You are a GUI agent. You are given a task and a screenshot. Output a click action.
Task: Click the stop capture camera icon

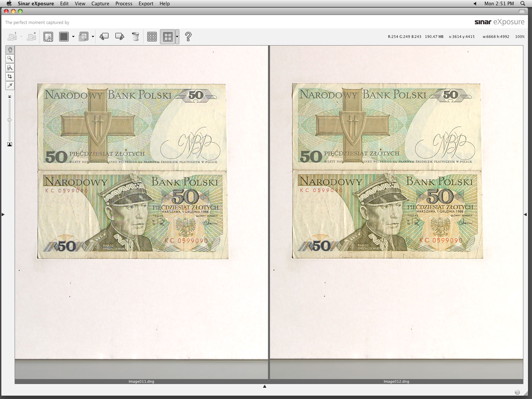[x=32, y=36]
